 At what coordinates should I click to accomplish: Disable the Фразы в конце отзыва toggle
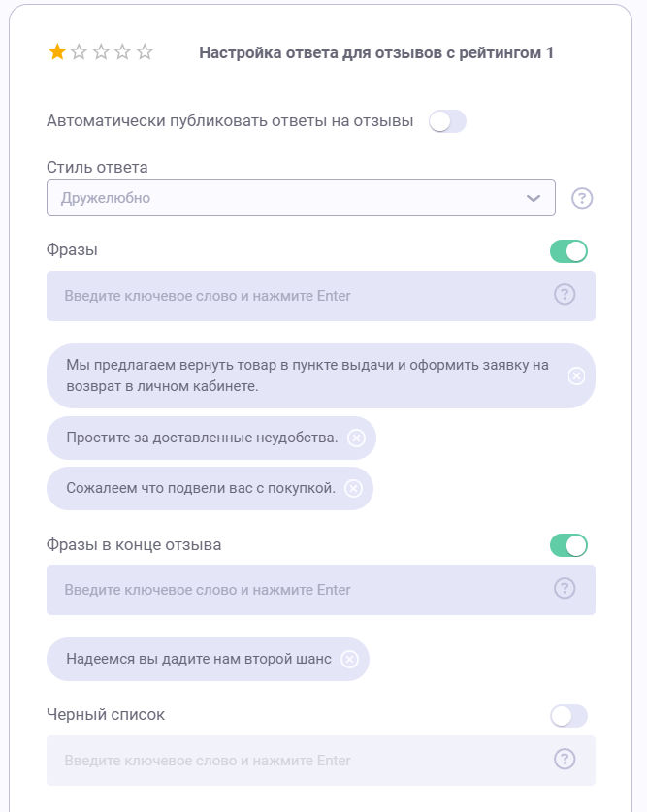coord(568,545)
